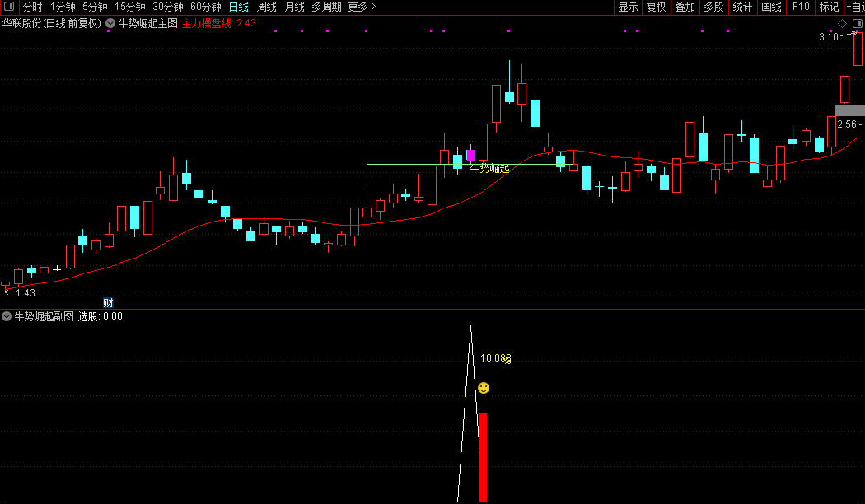
Task: Click the 3.10 high price label
Action: coord(829,37)
